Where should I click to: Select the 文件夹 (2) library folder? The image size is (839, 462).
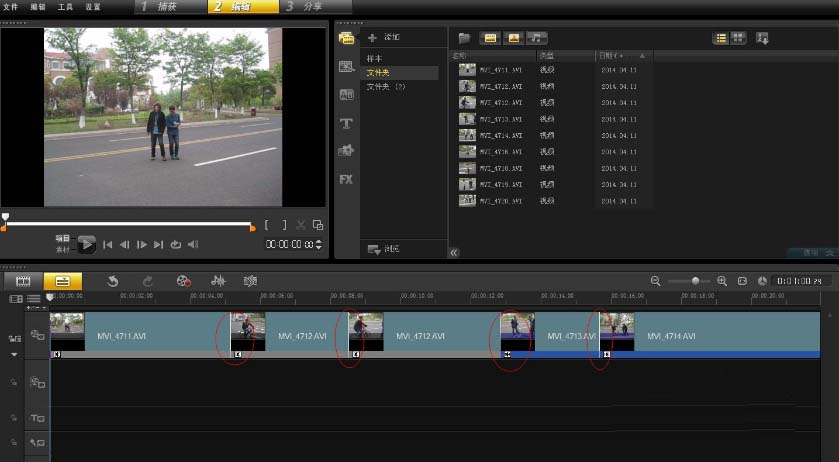tap(386, 86)
